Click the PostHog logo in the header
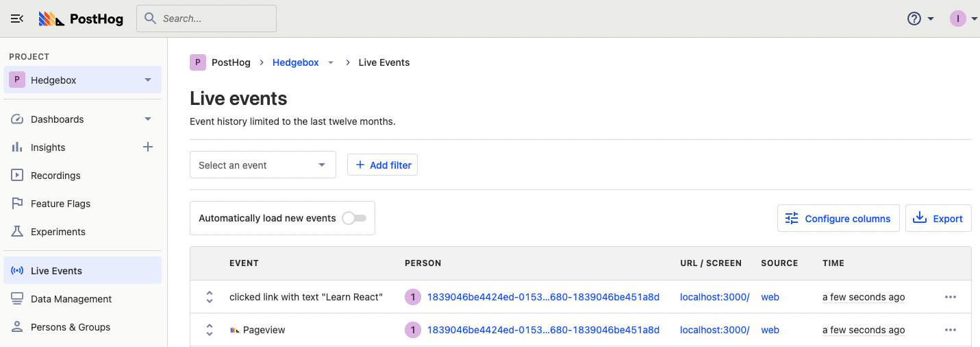 [x=81, y=19]
